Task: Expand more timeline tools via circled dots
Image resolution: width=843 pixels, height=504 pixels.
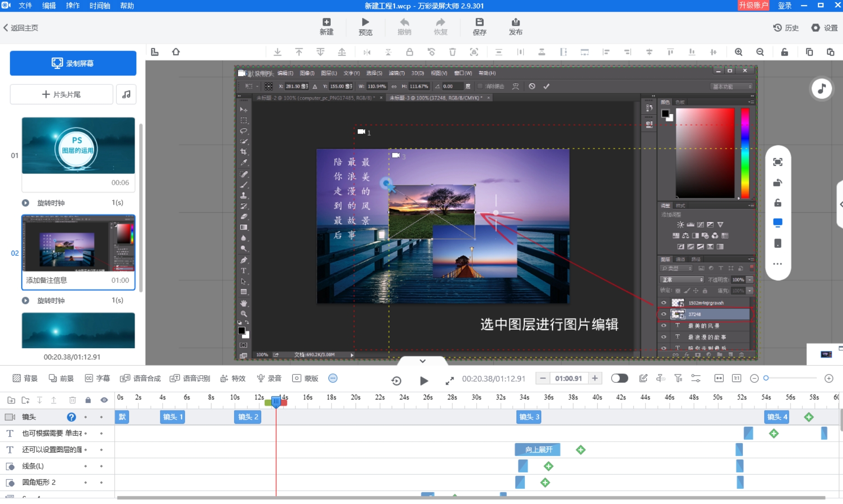Action: (x=333, y=378)
